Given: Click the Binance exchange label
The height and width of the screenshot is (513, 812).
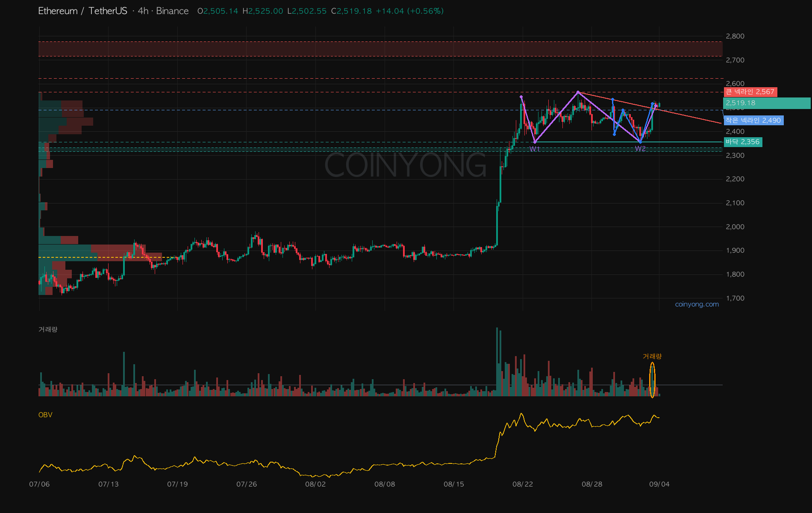Looking at the screenshot, I should 172,11.
